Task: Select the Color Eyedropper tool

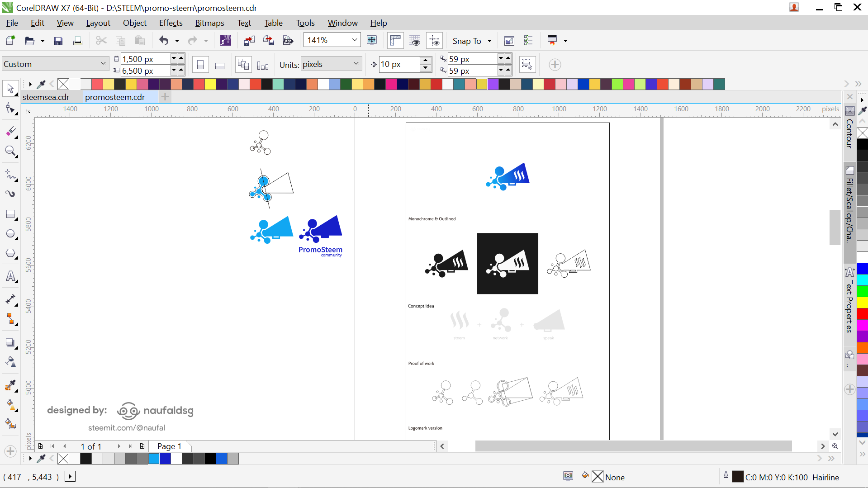Action: [x=10, y=385]
